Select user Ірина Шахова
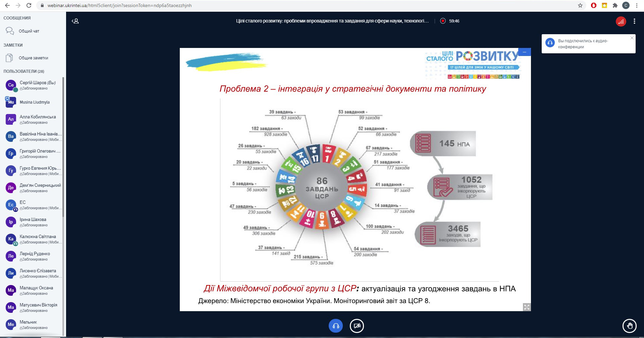Viewport: 644px width, 338px height. coord(33,222)
